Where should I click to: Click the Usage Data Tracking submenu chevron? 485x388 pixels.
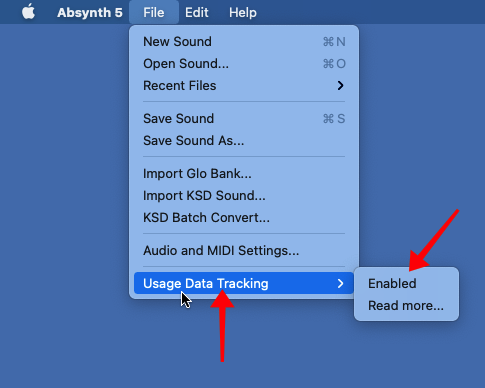click(x=340, y=283)
